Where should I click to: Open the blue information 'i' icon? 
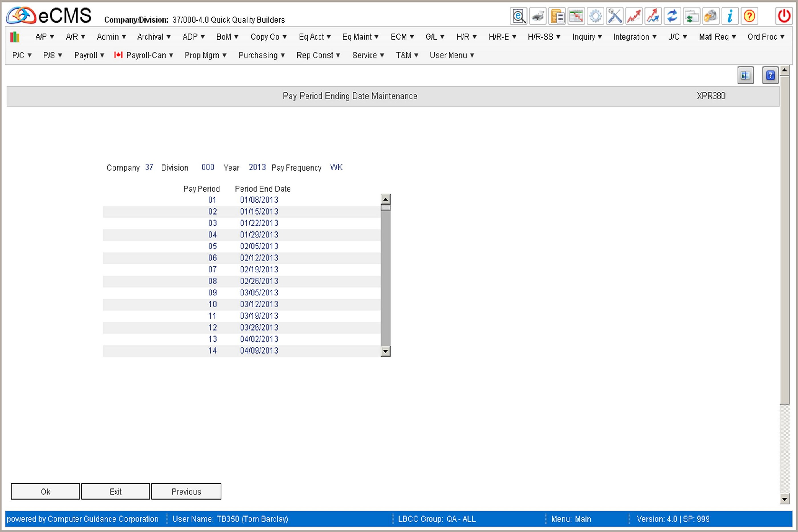point(730,16)
